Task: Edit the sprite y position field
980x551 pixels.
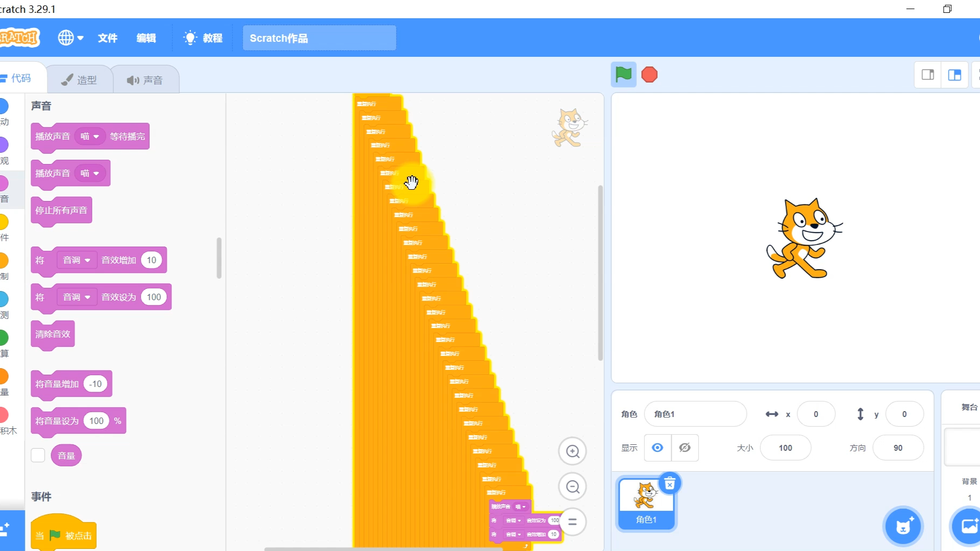Action: 904,414
